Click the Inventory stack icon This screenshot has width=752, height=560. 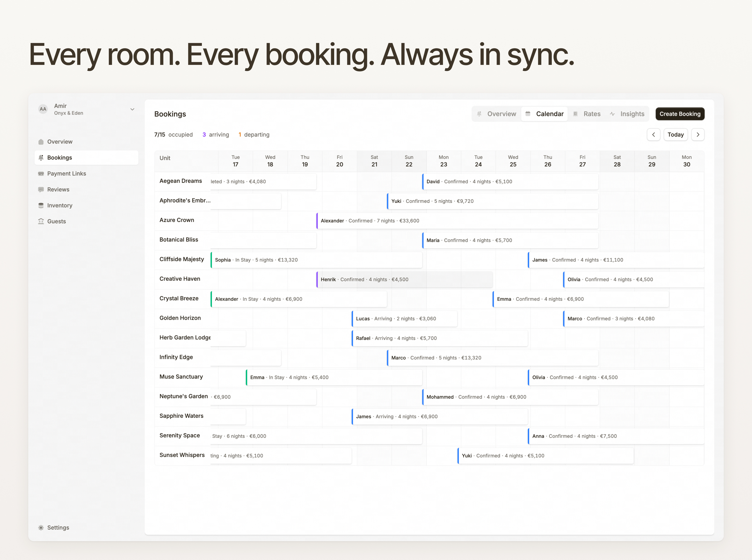click(x=41, y=205)
